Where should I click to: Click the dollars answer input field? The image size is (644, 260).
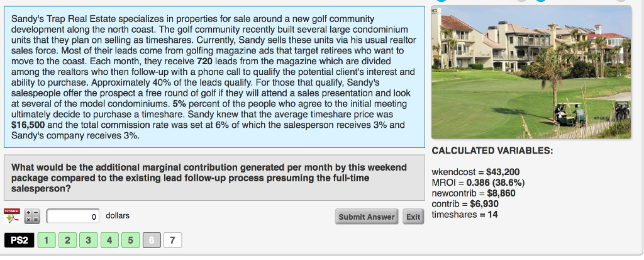pos(73,216)
